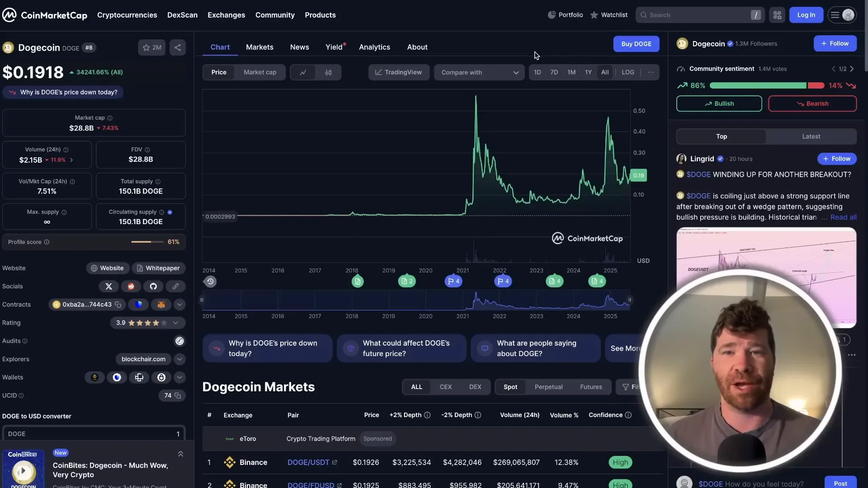Expand Volume 24h details arrow
The height and width of the screenshot is (488, 868).
71,160
